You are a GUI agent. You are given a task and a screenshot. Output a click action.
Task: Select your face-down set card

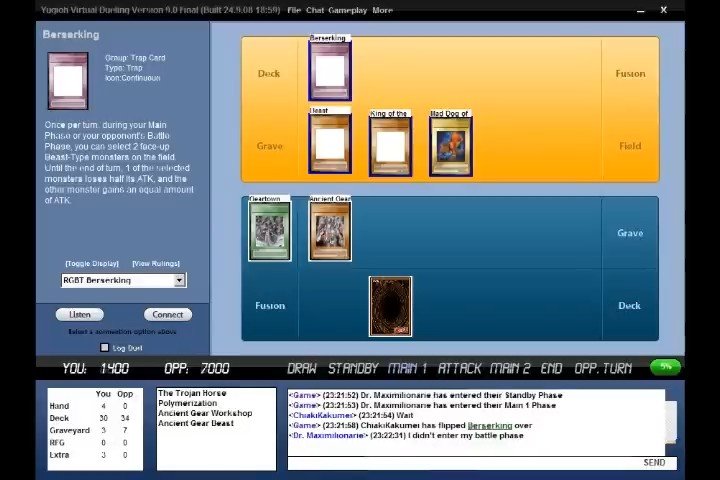390,306
